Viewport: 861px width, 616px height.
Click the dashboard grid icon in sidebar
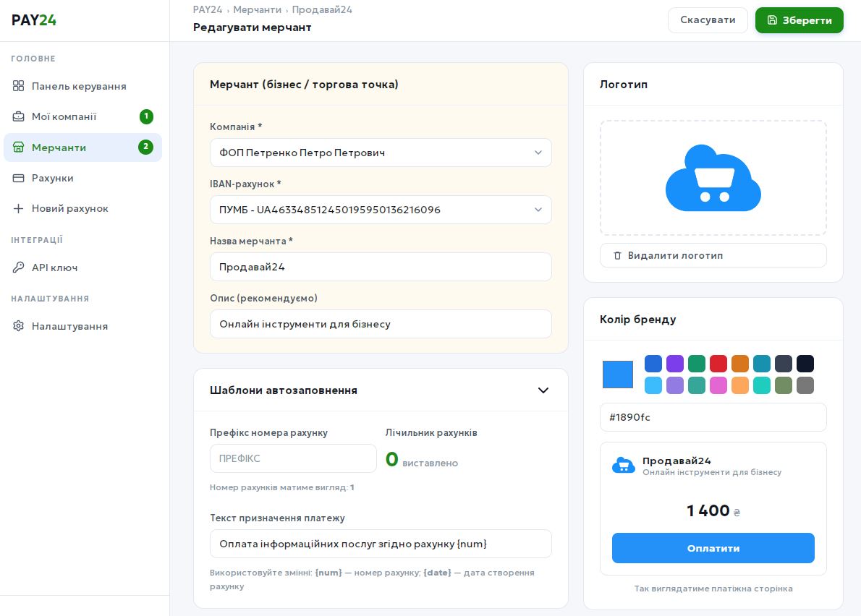click(x=19, y=86)
